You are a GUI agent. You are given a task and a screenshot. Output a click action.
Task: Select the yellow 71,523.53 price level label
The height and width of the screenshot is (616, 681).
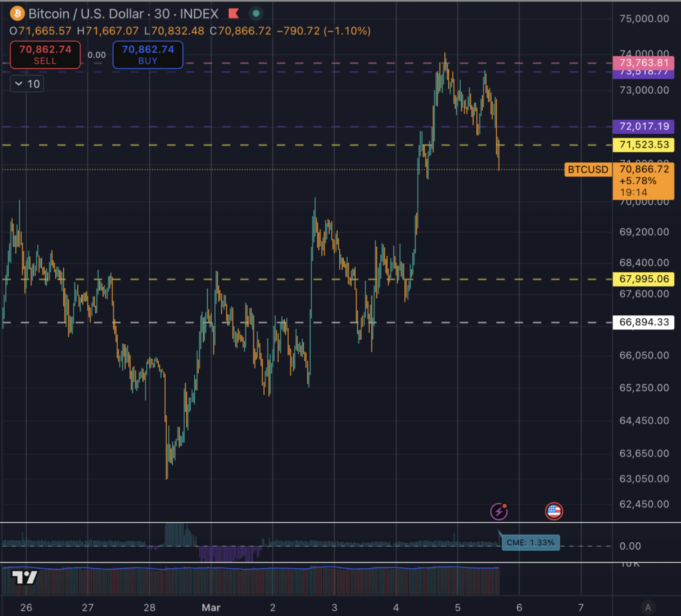coord(642,144)
